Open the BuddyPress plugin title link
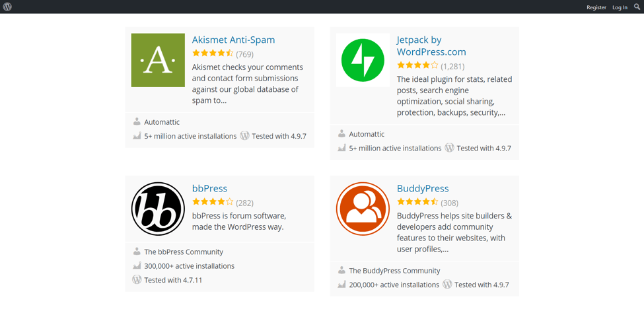644x311 pixels. 422,188
